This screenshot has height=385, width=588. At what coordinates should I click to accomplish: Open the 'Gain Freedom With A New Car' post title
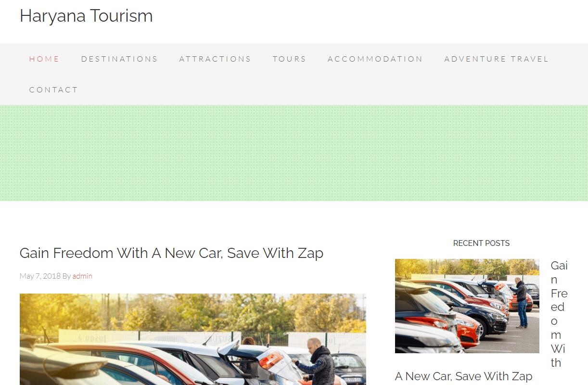(x=171, y=253)
